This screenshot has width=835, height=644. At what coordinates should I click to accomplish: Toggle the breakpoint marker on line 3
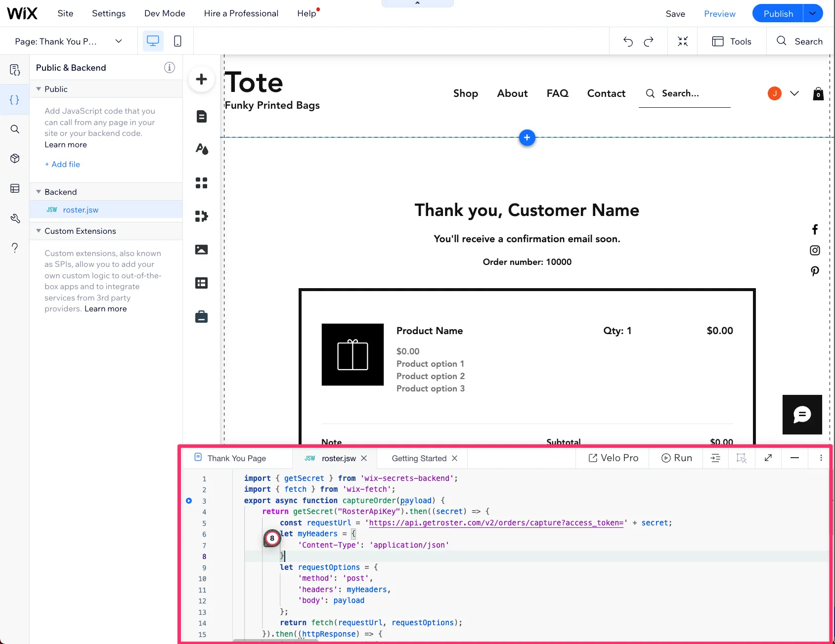point(189,501)
